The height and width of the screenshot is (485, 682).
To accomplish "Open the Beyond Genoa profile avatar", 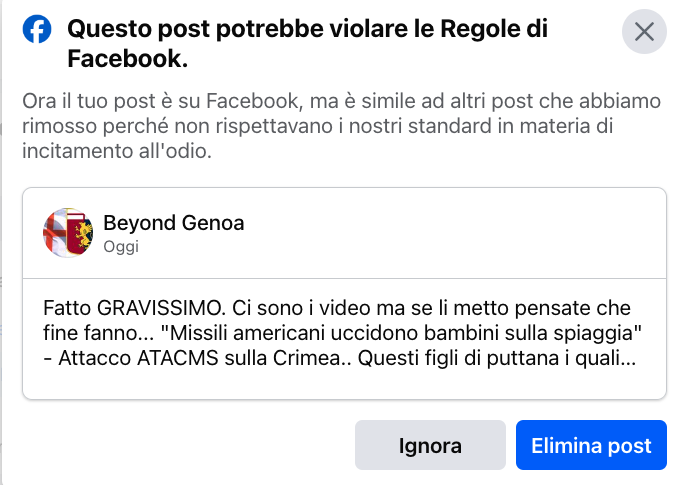I will (68, 233).
